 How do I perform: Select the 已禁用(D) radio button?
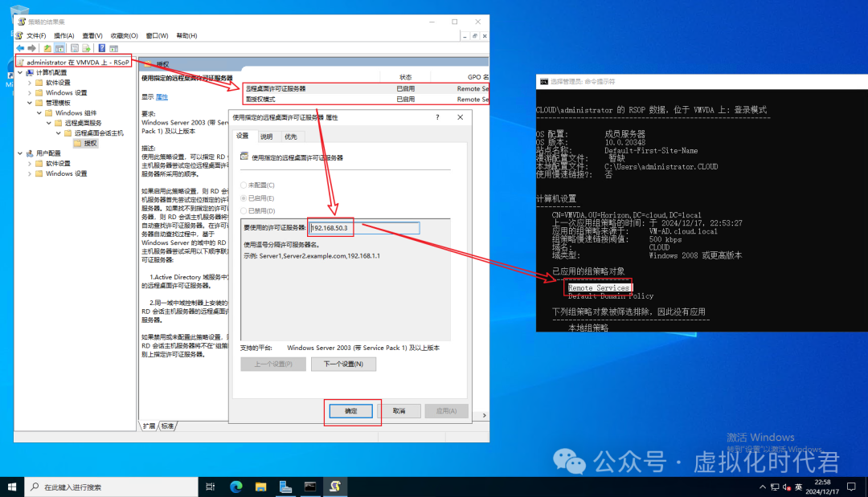tap(244, 210)
